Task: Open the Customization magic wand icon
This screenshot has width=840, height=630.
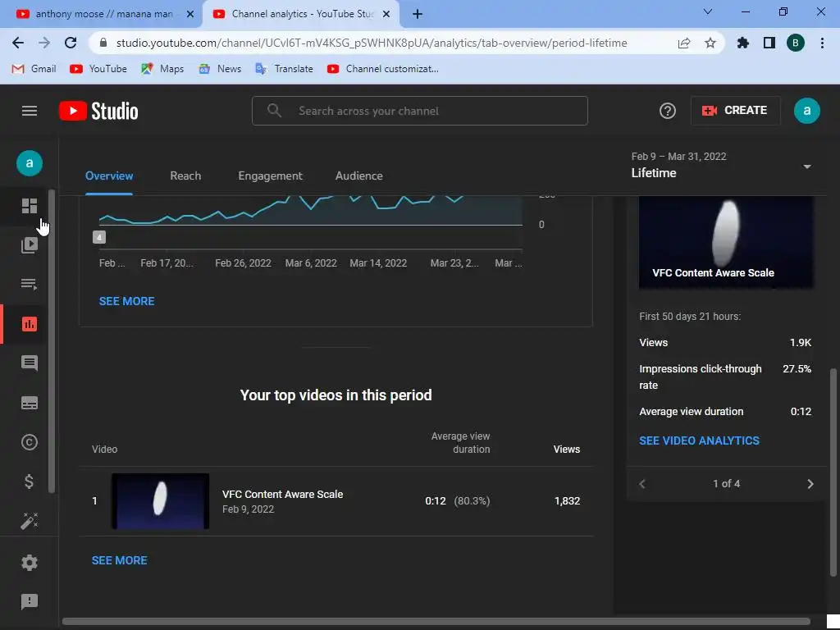Action: click(30, 521)
